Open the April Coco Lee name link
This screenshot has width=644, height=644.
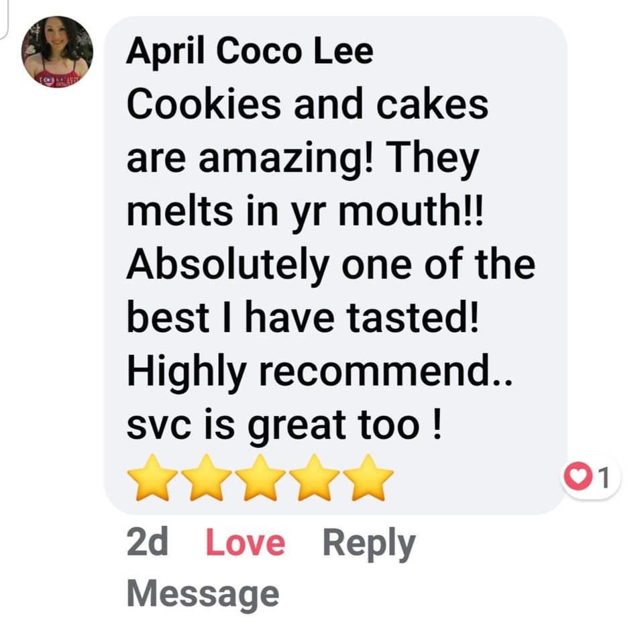(x=250, y=50)
